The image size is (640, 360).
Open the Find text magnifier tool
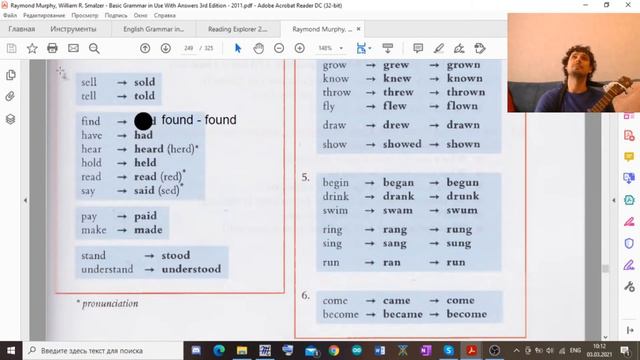pos(94,48)
